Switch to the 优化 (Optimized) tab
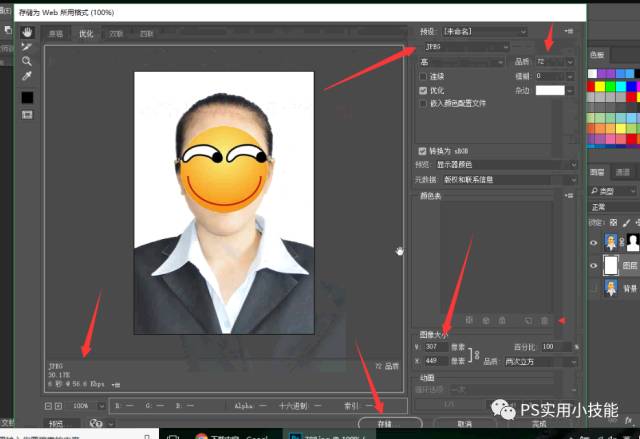Viewport: 640px width, 439px height. (x=86, y=34)
